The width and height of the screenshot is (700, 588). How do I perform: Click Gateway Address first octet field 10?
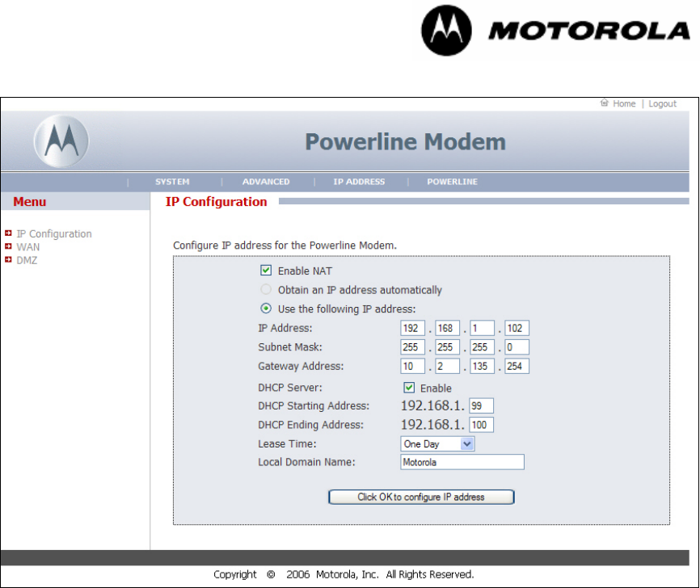pyautogui.click(x=412, y=366)
